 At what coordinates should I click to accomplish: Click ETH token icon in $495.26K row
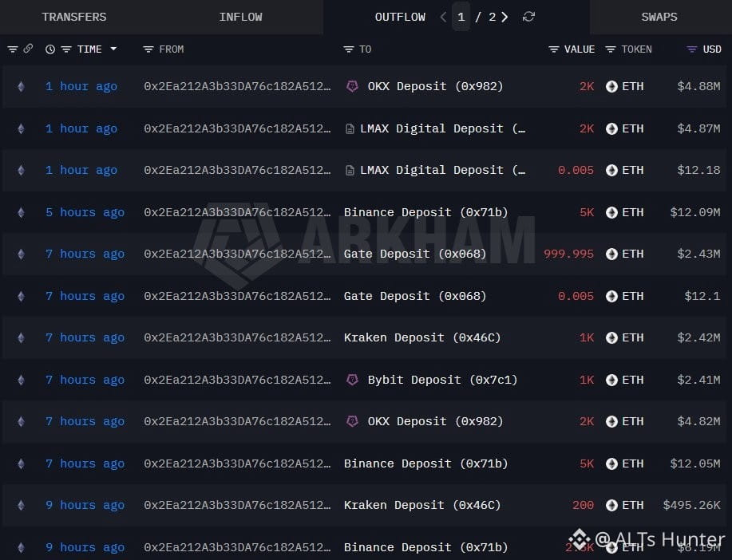(611, 505)
